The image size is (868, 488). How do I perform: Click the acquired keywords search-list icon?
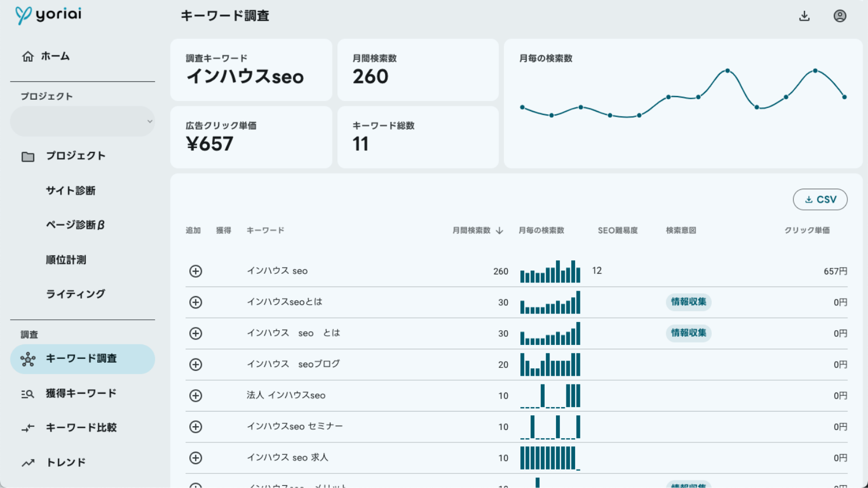tap(28, 394)
